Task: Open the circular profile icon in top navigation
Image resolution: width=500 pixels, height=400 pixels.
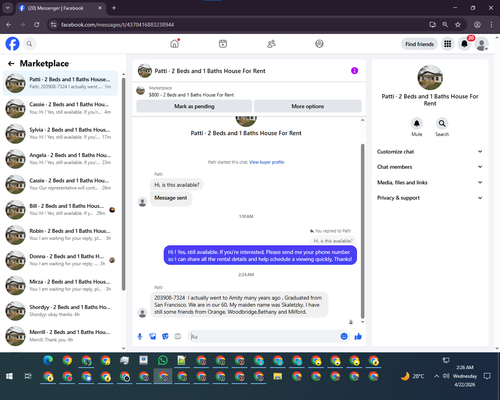Action: (319, 44)
